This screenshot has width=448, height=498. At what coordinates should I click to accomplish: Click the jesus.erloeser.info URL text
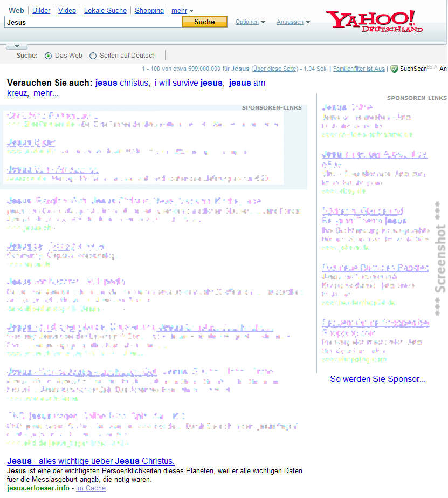tap(38, 488)
